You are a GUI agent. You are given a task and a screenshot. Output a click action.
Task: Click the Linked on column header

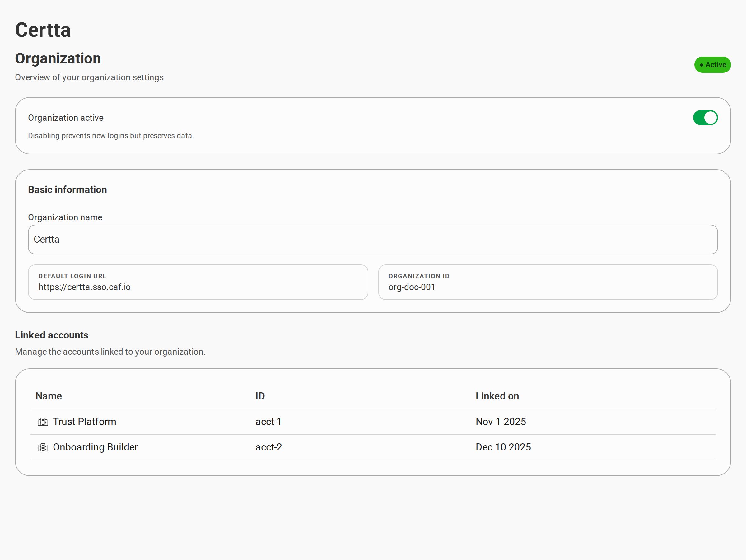coord(497,396)
